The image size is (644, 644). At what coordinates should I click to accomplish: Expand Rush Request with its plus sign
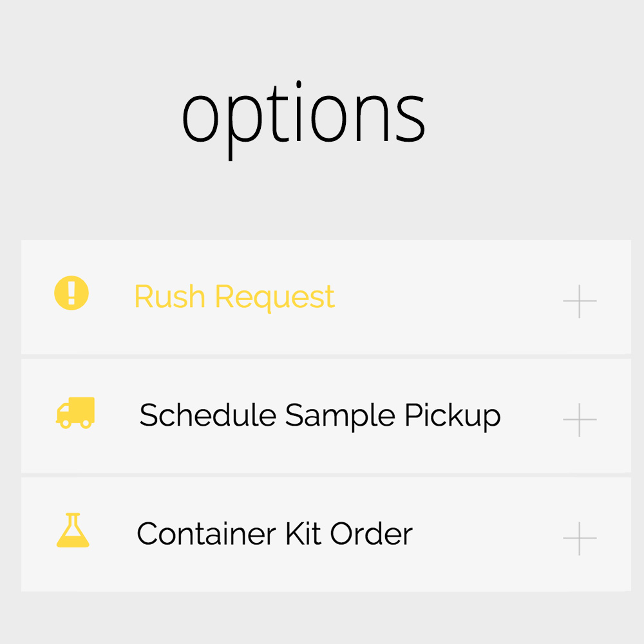(x=580, y=301)
